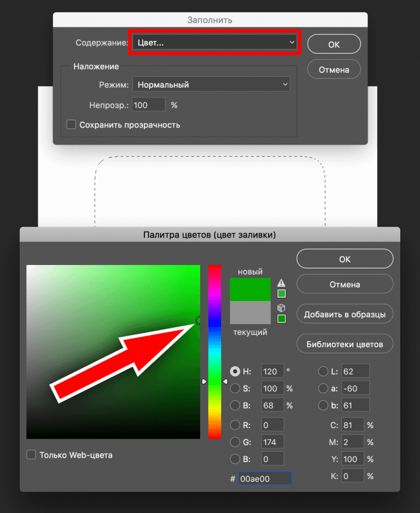
Task: Click the left hue slider arrow
Action: 205,382
